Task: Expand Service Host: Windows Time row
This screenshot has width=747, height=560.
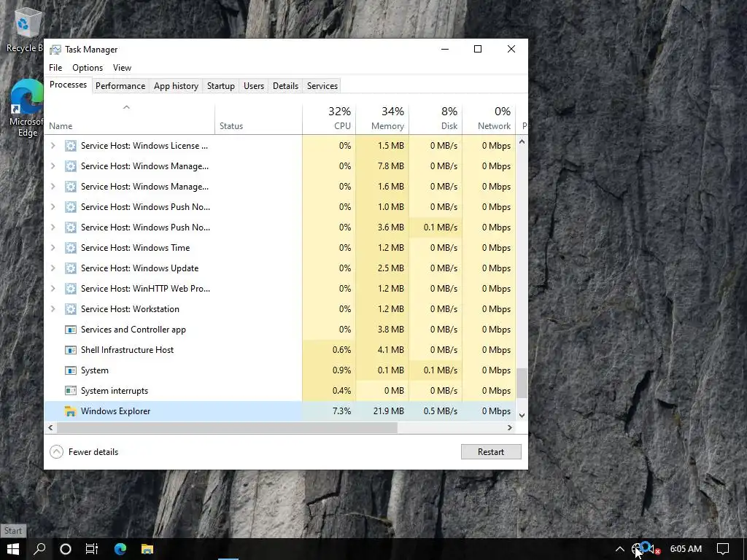Action: 53,248
